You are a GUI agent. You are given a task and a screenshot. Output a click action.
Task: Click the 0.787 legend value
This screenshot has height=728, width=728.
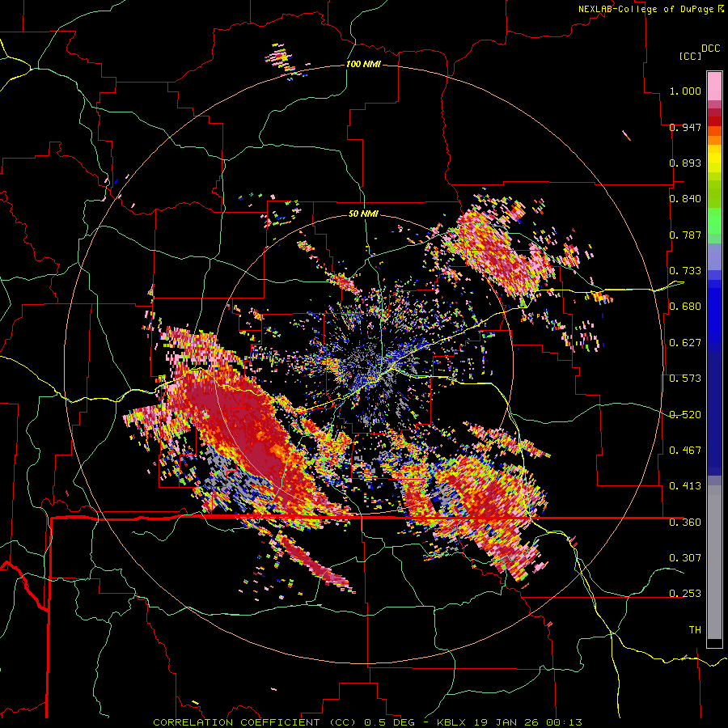coord(685,235)
